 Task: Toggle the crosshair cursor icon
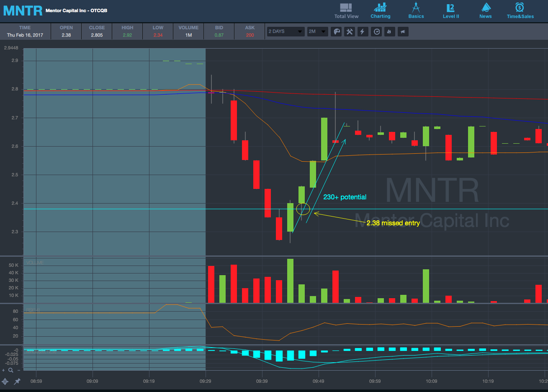coord(5,382)
